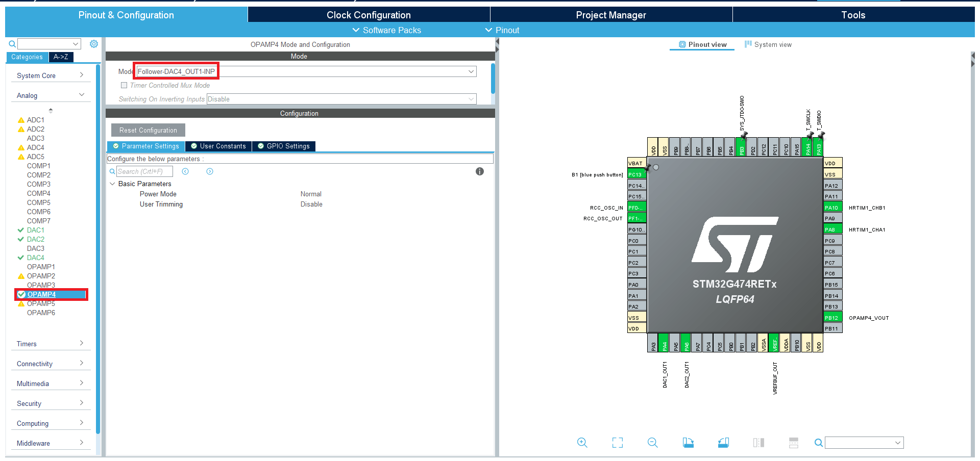Fit the chip to the view with best-fit icon
The height and width of the screenshot is (461, 980).
point(618,443)
